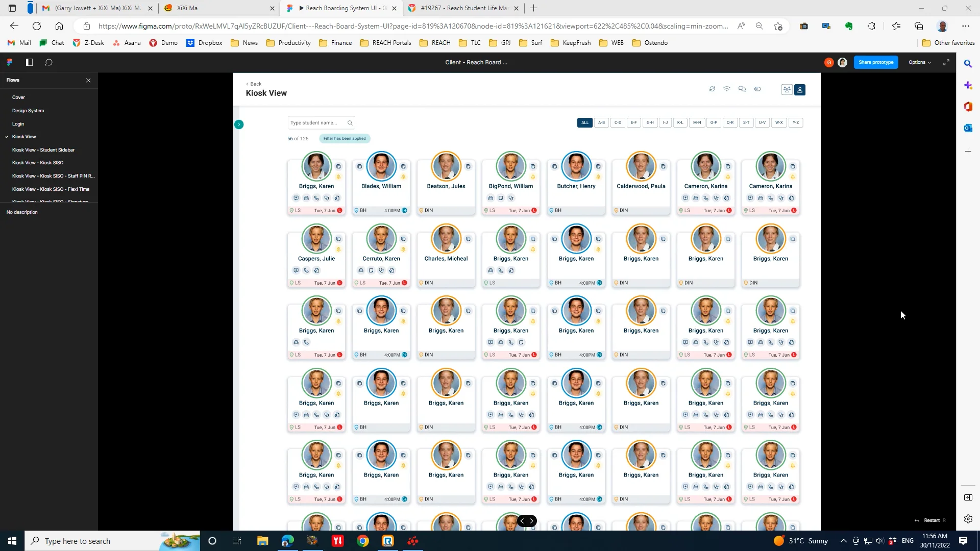The width and height of the screenshot is (980, 551).
Task: Open the browser Favorites dropdown
Action: pos(896,26)
